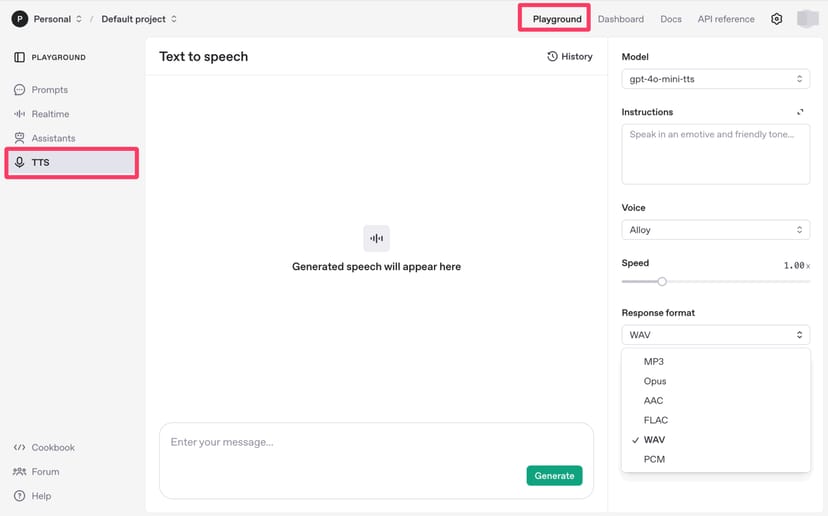Screen dimensions: 828x516
Task: Expand the Instructions field icon
Action: coord(801,112)
